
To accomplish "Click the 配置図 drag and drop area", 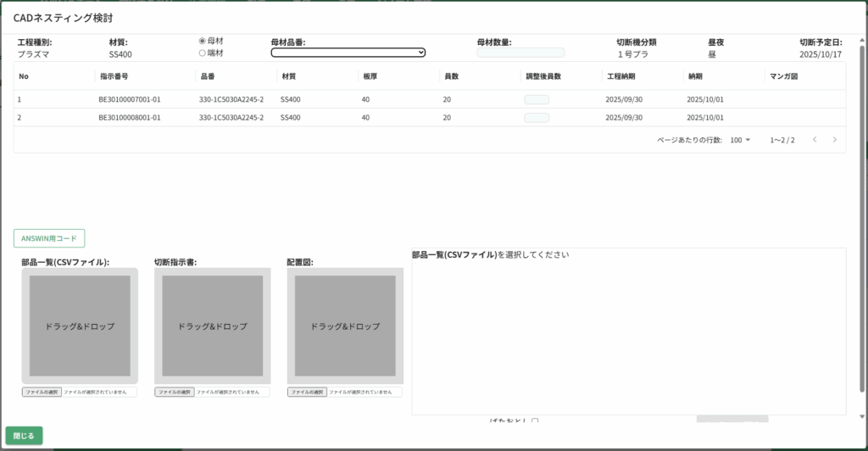I will (345, 326).
